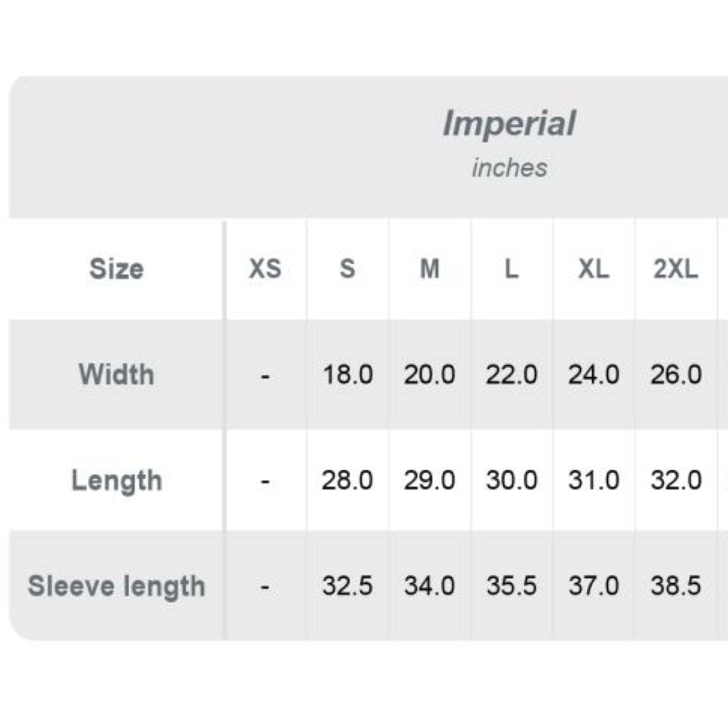Select the Size row header
Image resolution: width=728 pixels, height=728 pixels.
pos(116,269)
